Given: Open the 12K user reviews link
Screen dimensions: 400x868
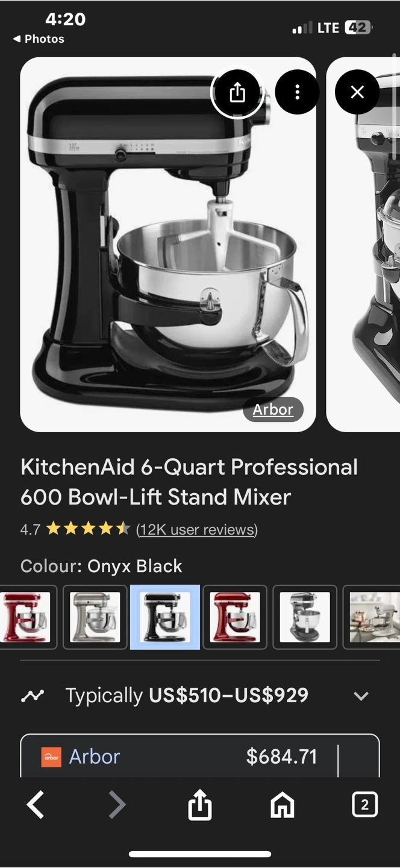Looking at the screenshot, I should click(x=197, y=530).
